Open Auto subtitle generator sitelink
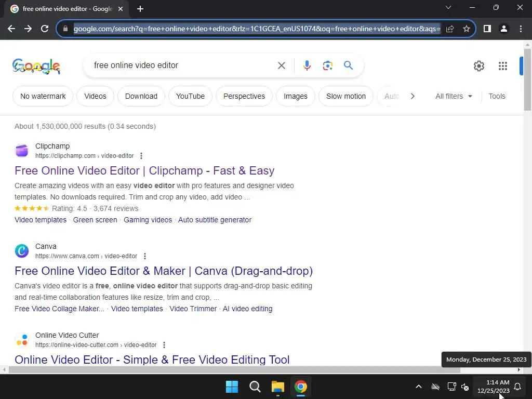 tap(215, 220)
